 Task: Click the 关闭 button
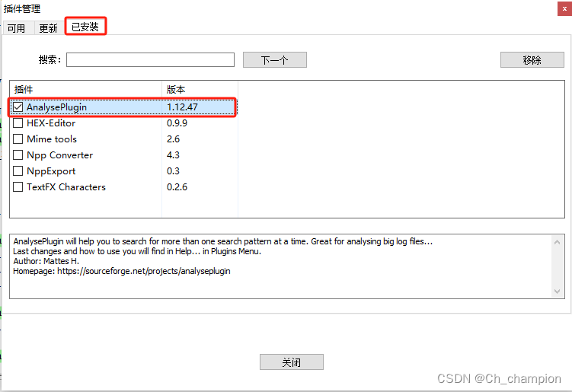pos(292,362)
